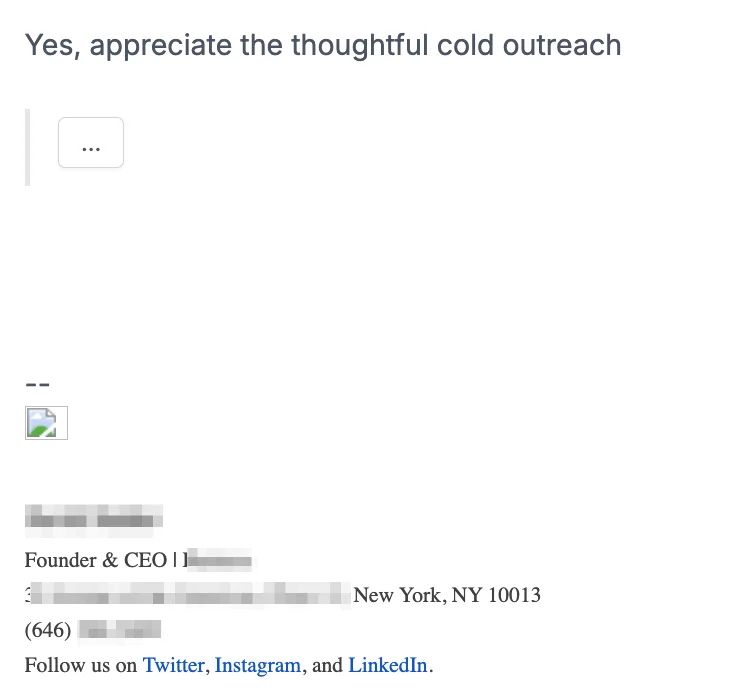Click the signature separator dashes

coord(37,384)
